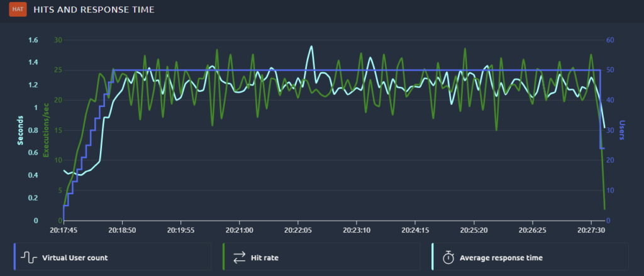Click the 1.6 seconds axis value
The image size is (644, 276).
[x=33, y=40]
